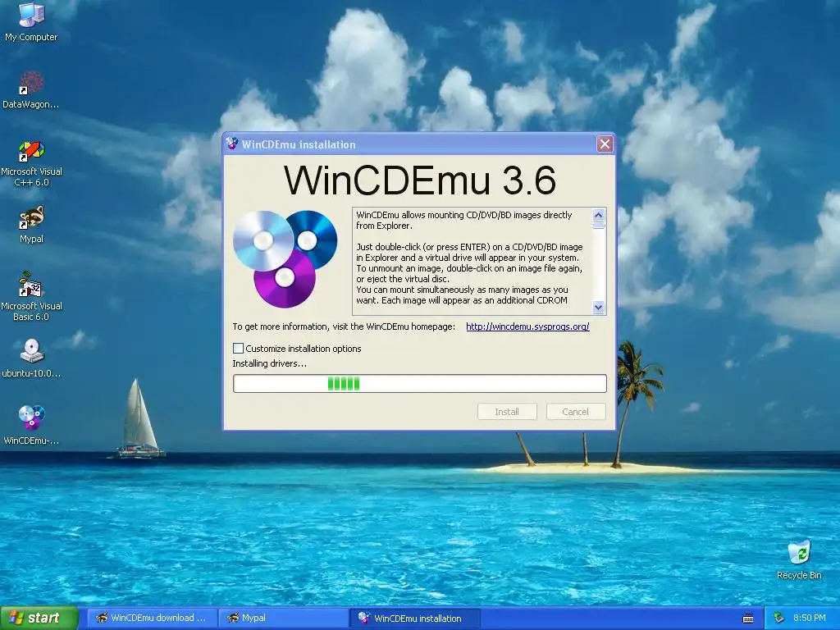840x630 pixels.
Task: Click the description text in info box
Action: point(470,258)
